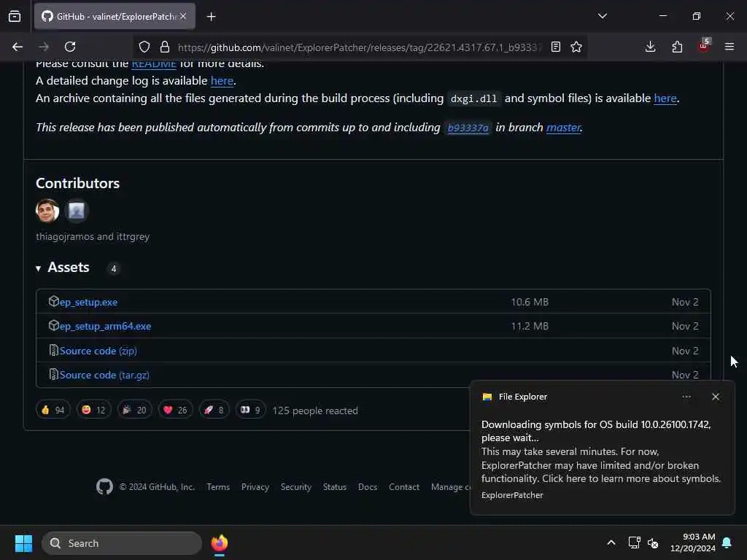Reload the current page
Screen dimensions: 747x560
coord(70,47)
